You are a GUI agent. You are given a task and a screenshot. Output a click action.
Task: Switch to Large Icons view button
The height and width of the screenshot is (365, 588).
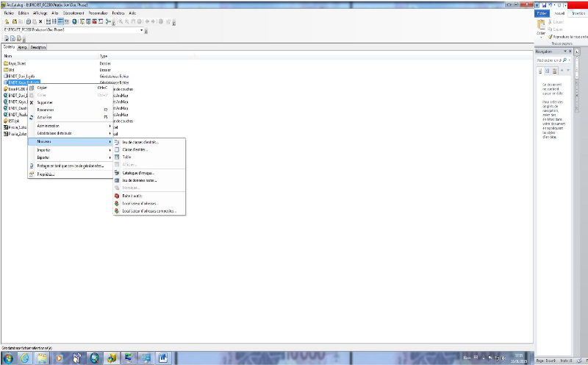coord(49,22)
